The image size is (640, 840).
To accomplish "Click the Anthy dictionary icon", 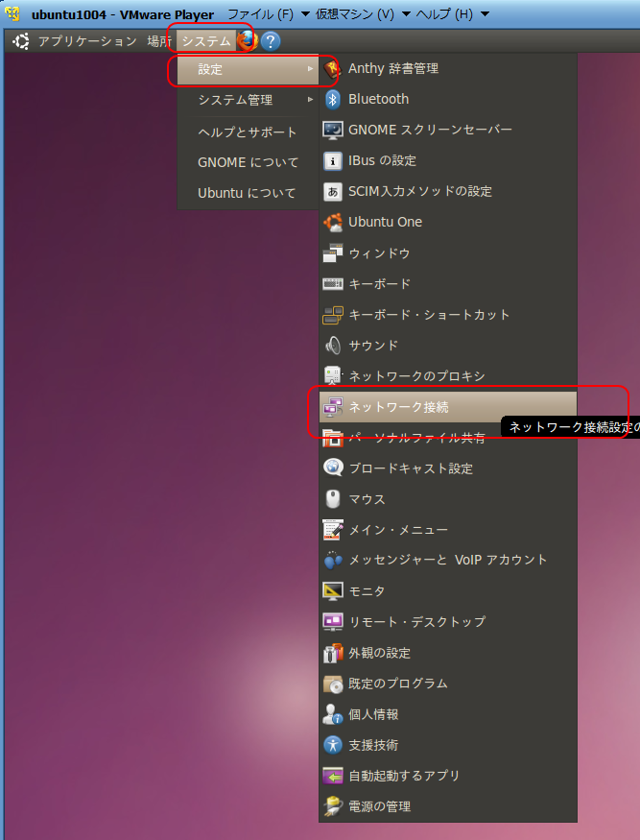I will 333,68.
